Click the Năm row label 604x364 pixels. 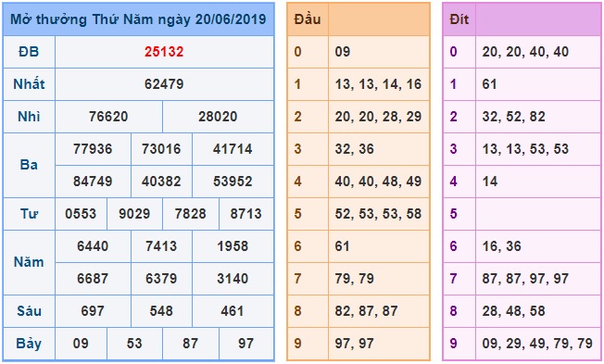(29, 262)
